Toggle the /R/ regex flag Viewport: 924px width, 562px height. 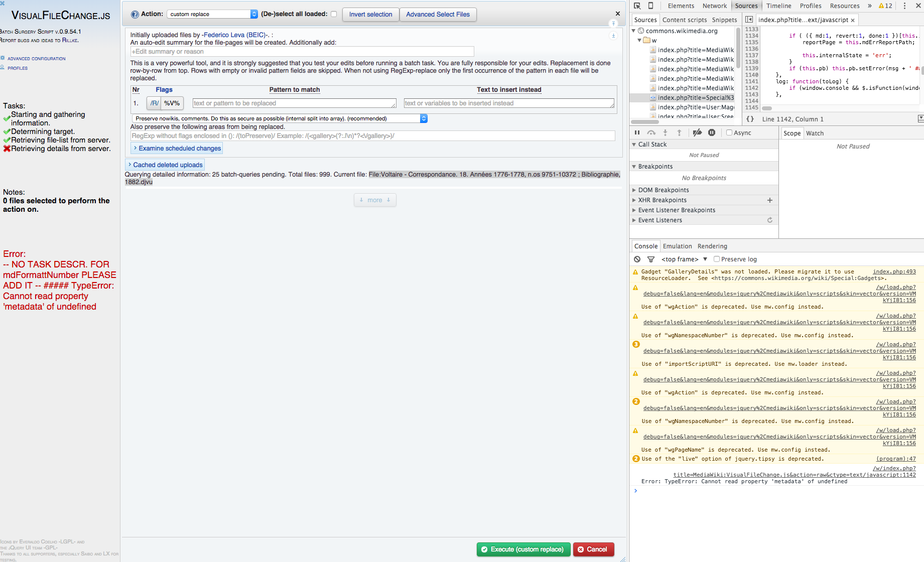tap(154, 103)
